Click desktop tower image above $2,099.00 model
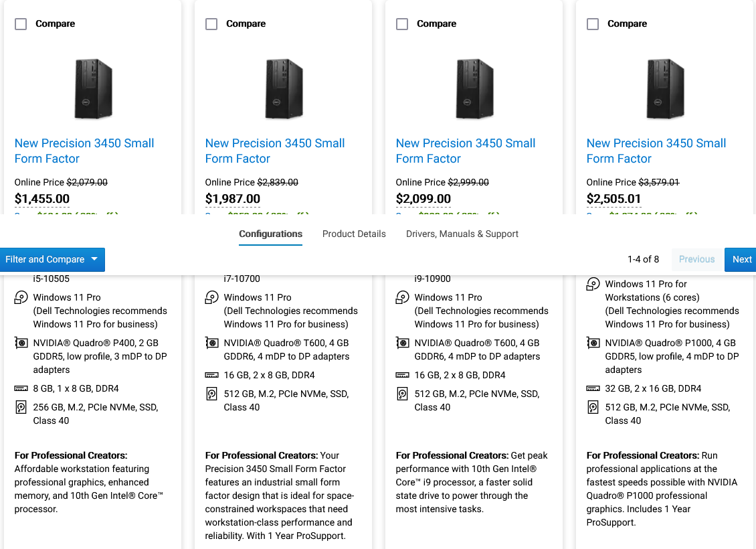The height and width of the screenshot is (549, 756). pyautogui.click(x=474, y=89)
